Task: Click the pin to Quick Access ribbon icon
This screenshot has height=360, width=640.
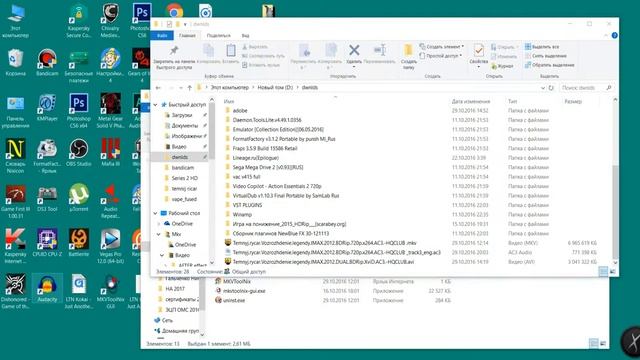Action: coord(174,51)
